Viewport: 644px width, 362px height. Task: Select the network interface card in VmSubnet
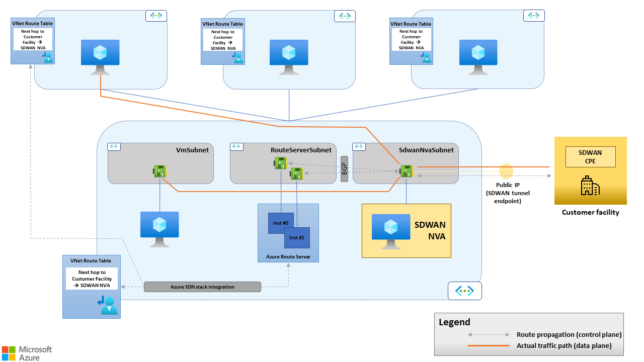pyautogui.click(x=160, y=171)
